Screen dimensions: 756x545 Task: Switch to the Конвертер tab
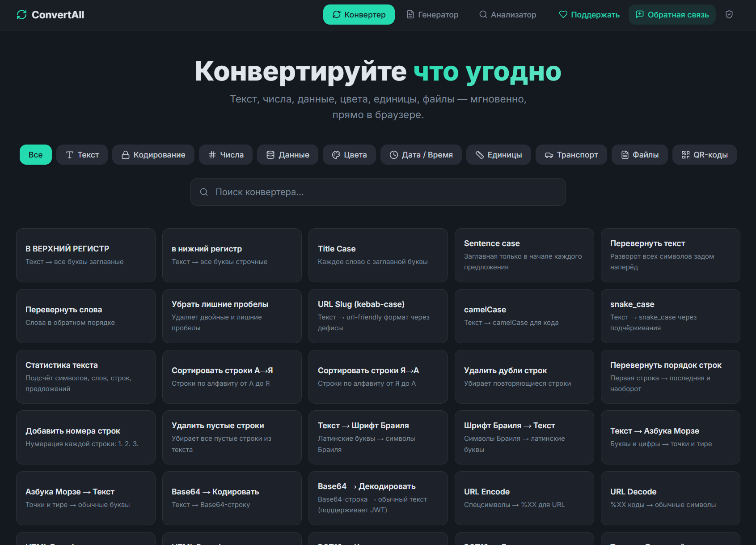click(x=359, y=15)
